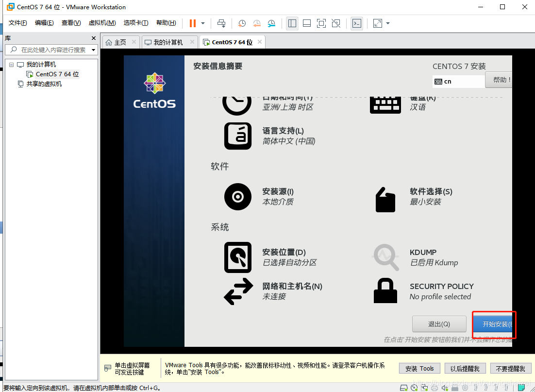
Task: Open 安装位置(D) hard disk icon
Action: (x=238, y=257)
